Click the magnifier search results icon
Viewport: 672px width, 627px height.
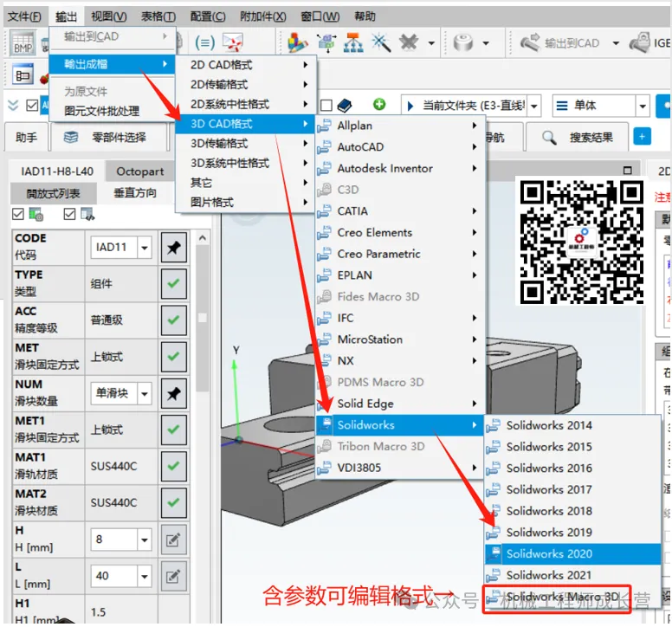(549, 138)
